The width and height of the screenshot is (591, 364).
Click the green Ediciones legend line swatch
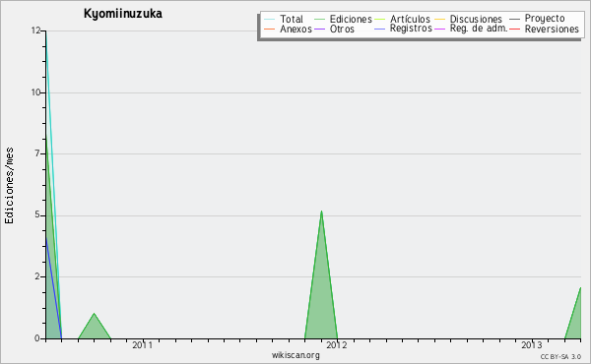(319, 20)
